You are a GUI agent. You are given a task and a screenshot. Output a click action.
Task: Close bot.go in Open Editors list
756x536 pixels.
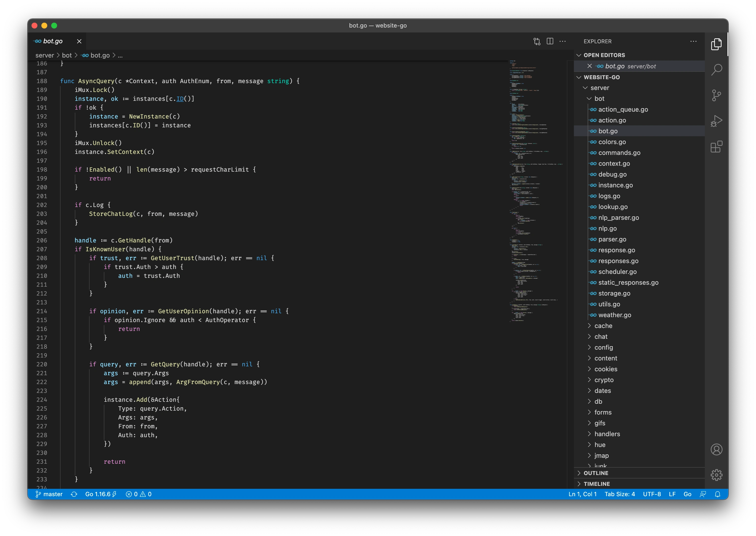[x=589, y=66]
